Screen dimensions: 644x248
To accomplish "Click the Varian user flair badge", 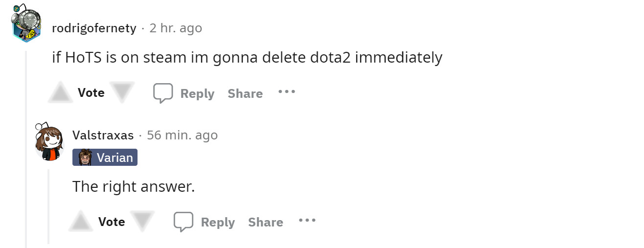I will tap(105, 158).
